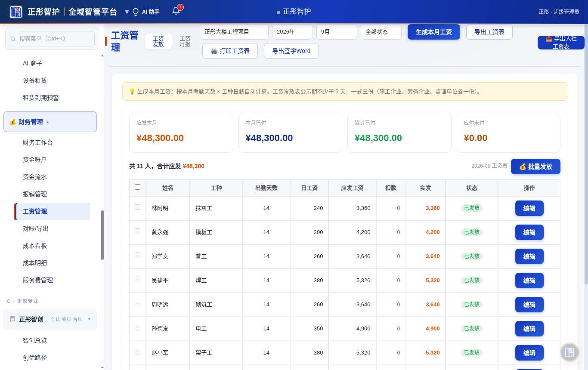
Task: Click the 实发 column header
Action: (426, 188)
